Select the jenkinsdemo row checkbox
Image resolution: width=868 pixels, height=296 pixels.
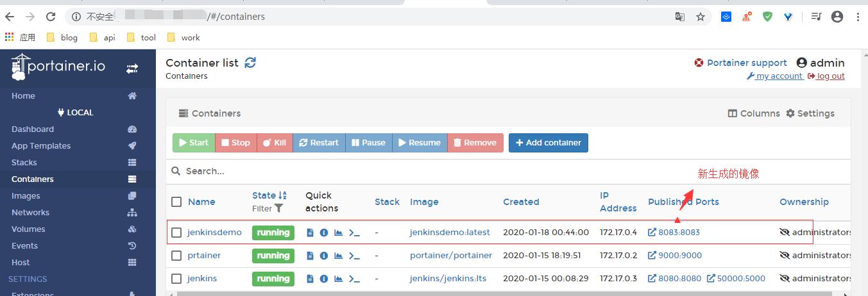point(176,233)
